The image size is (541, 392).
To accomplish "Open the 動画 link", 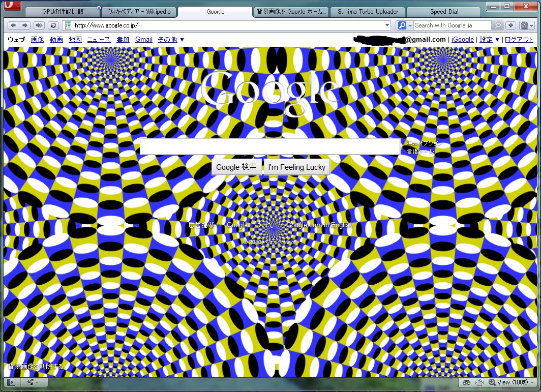I will (x=56, y=40).
